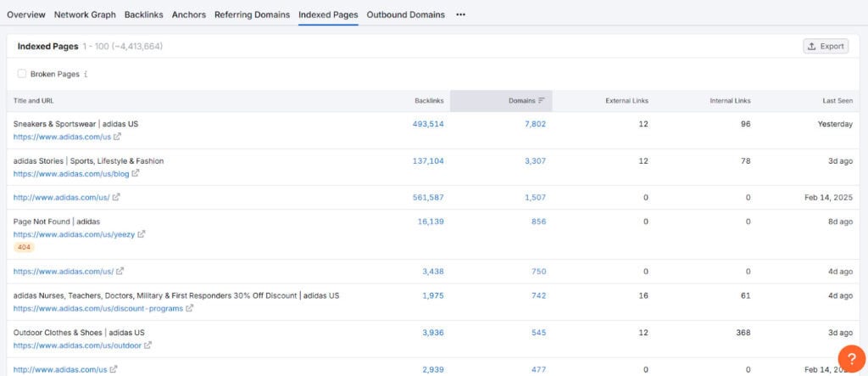Open the adidas.com/us/outdoor link

(x=77, y=345)
